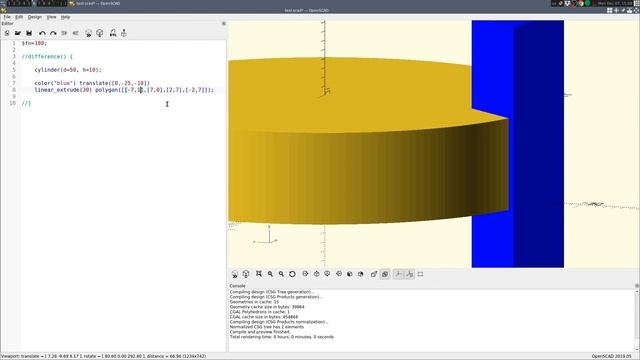Select the Front view icon
The height and width of the screenshot is (360, 640).
[x=350, y=274]
